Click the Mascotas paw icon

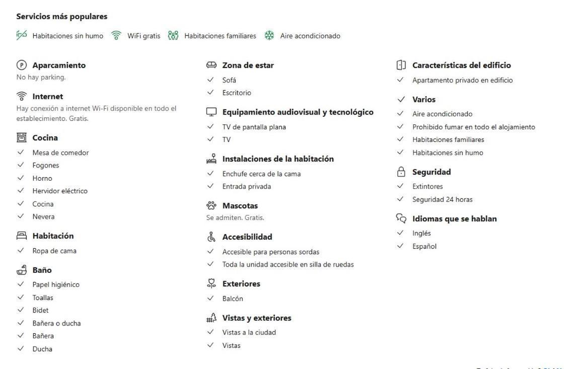click(211, 205)
